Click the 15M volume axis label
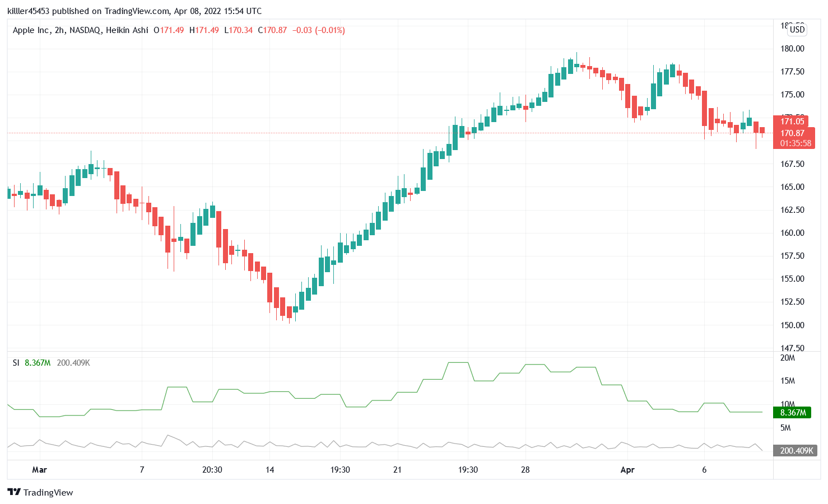The height and width of the screenshot is (504, 828). click(x=787, y=381)
